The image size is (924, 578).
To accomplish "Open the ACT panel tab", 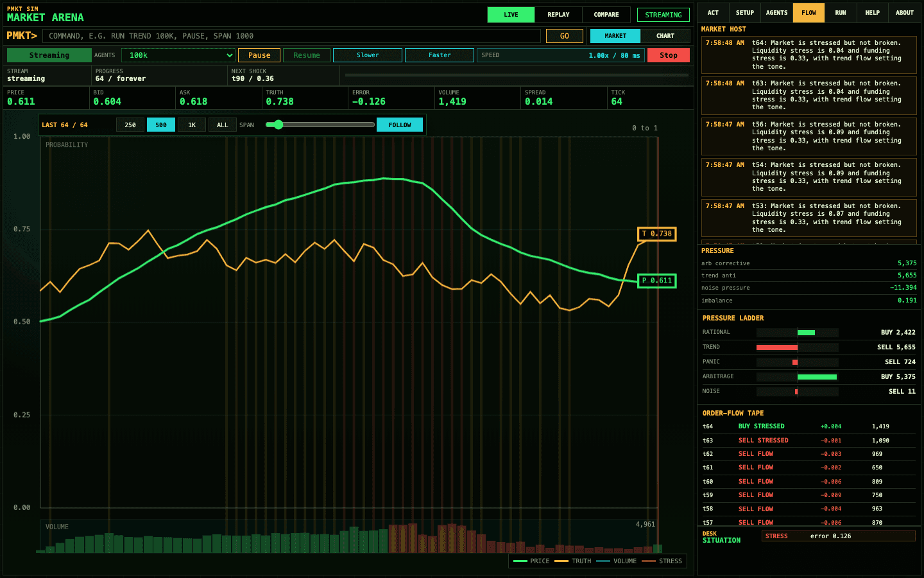I will (713, 13).
